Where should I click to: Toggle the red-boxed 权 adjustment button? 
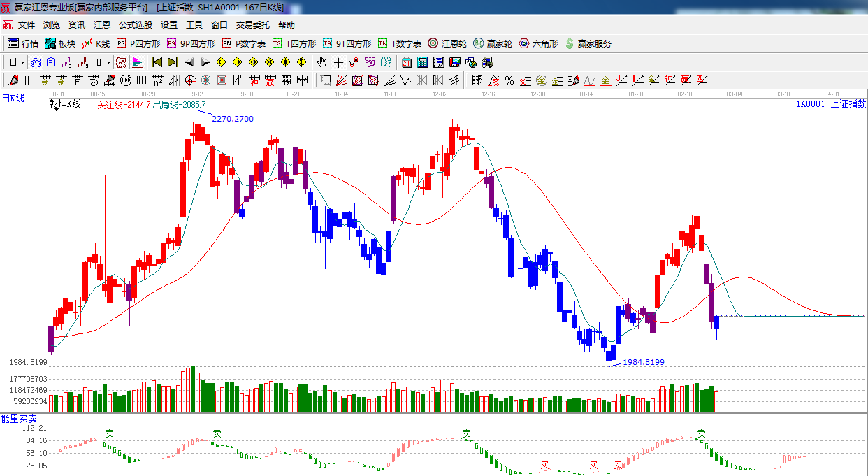[x=121, y=62]
